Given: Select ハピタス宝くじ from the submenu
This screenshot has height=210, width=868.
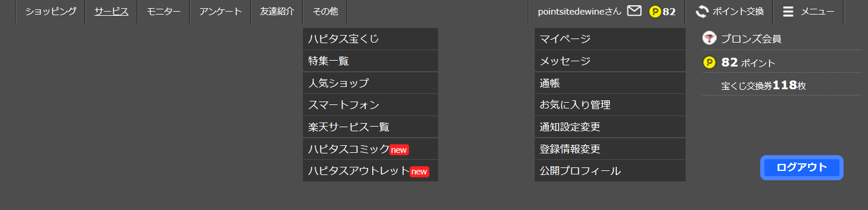Looking at the screenshot, I should pyautogui.click(x=371, y=39).
